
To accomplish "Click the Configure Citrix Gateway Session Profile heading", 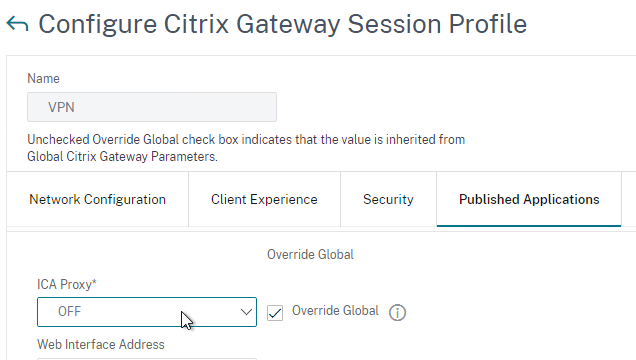I will (x=283, y=24).
